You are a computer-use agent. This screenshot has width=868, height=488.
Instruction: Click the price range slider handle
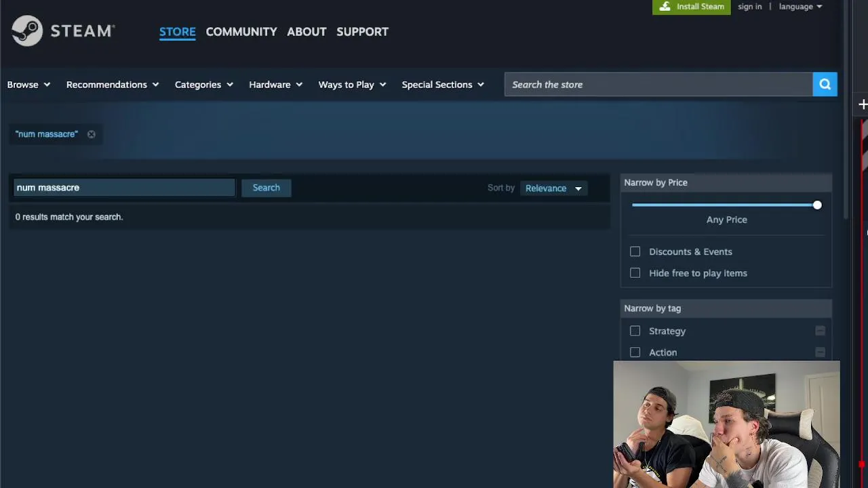[817, 205]
